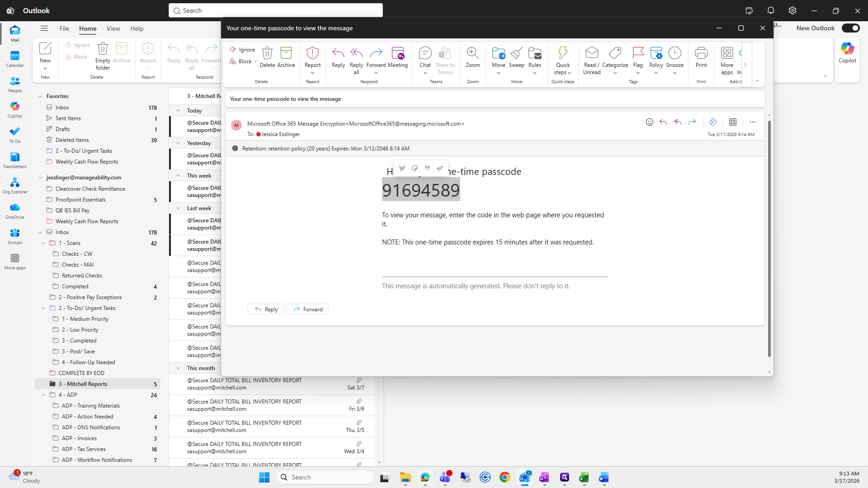Open Zoom tool in message ribbon
Screen dimensions: 868x488
pyautogui.click(x=472, y=53)
